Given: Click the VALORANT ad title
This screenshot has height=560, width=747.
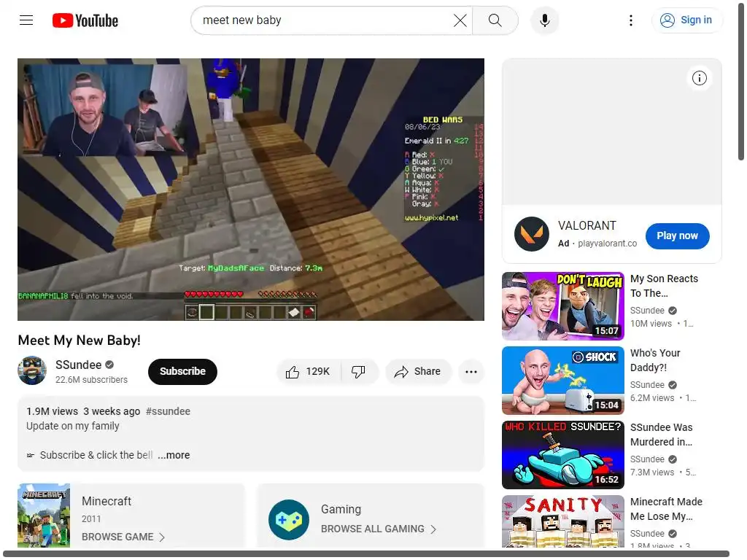Looking at the screenshot, I should pyautogui.click(x=587, y=226).
